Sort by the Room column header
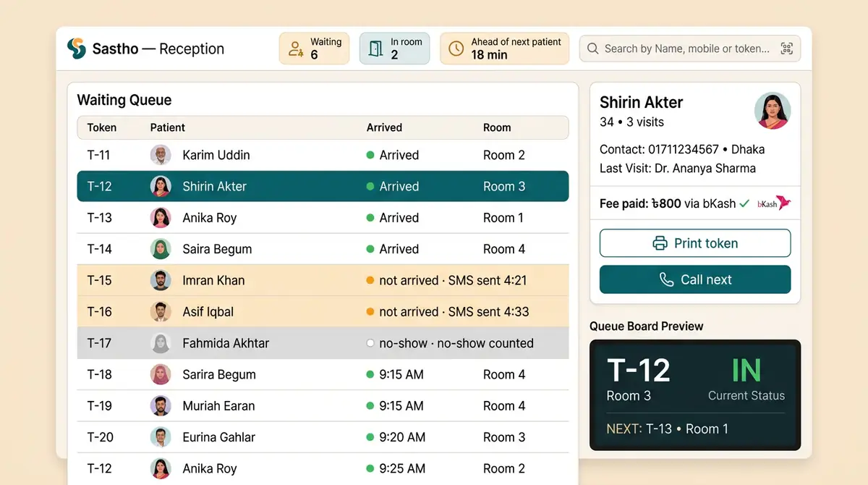 click(x=497, y=127)
